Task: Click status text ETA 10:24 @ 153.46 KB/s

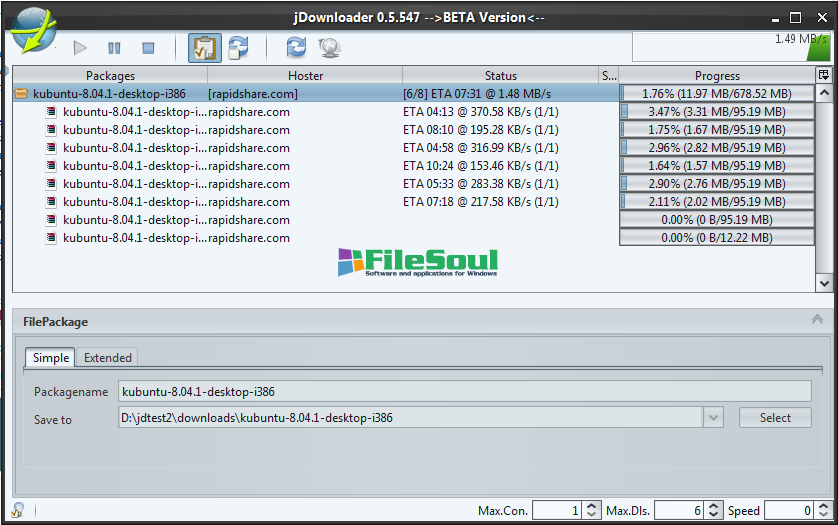Action: pyautogui.click(x=480, y=166)
